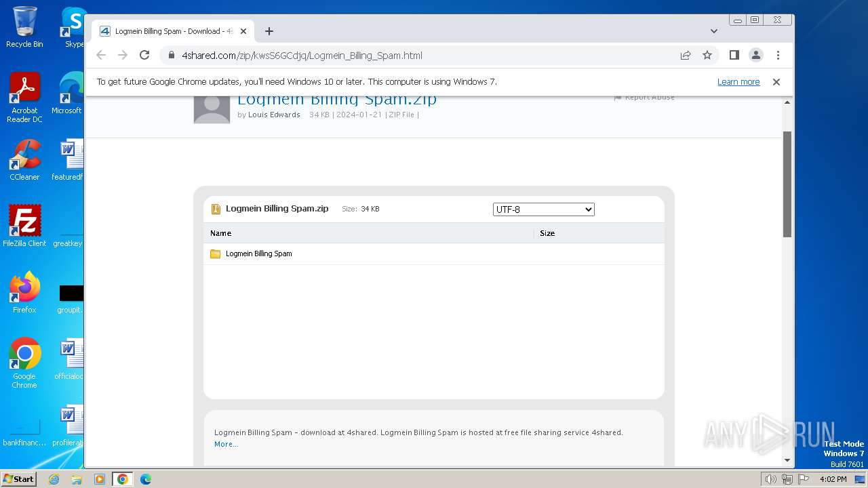Open the Chrome side panel icon

pyautogui.click(x=734, y=56)
